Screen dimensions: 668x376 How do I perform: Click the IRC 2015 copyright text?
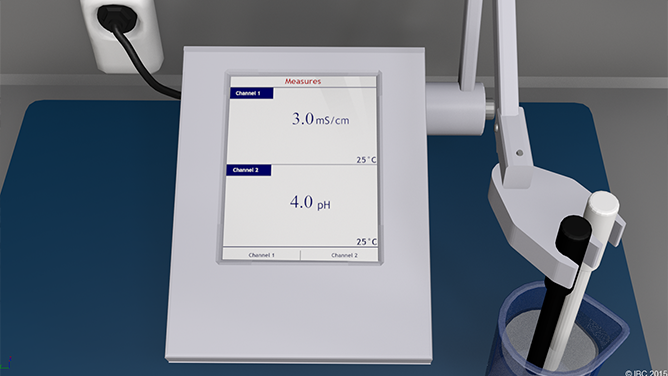(646, 373)
